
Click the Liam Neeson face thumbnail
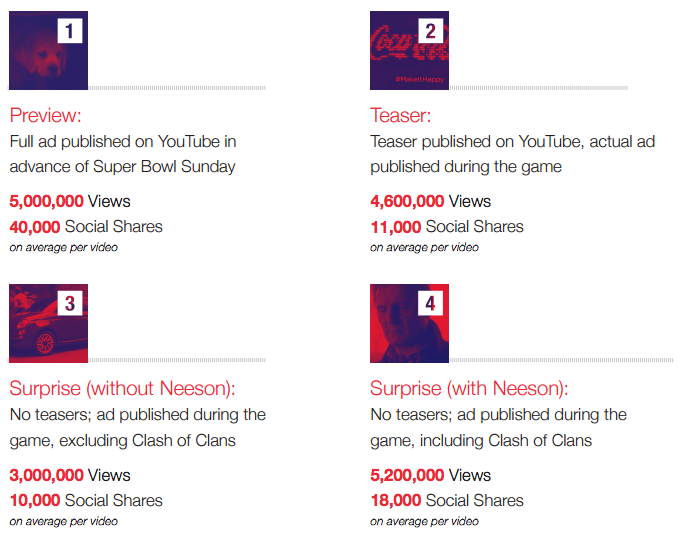click(x=409, y=324)
